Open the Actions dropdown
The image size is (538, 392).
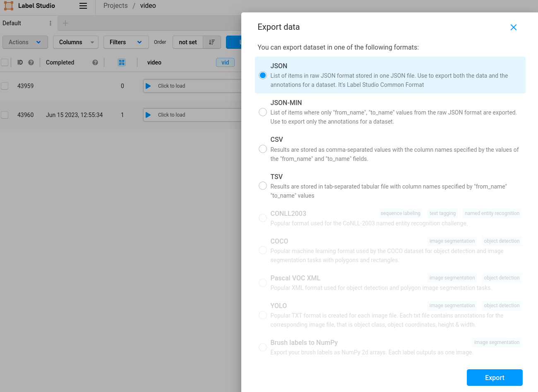click(x=25, y=42)
